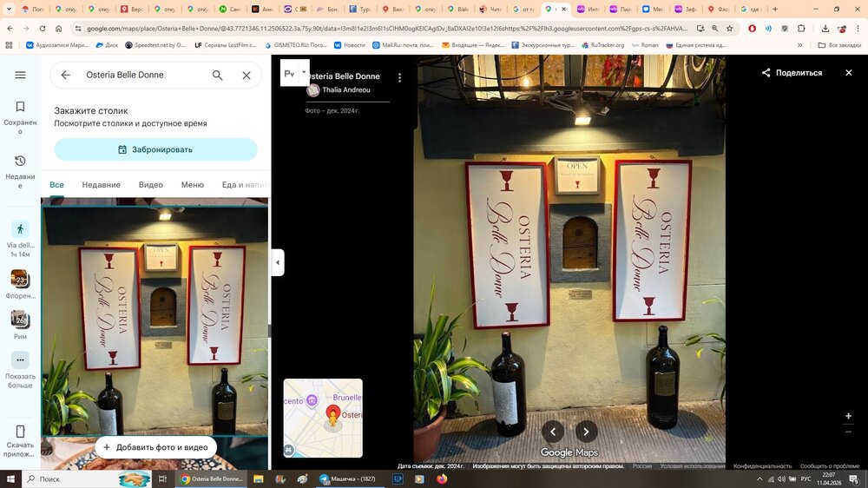Click the Saved bookmark icon in sidebar
Image resolution: width=868 pixels, height=488 pixels.
[x=20, y=107]
